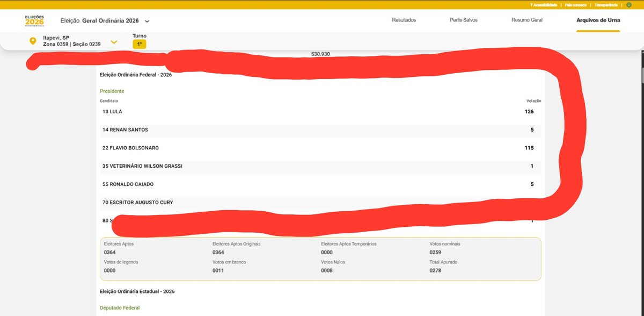Screen dimensions: 644x316
Task: Click Eleição Ordinária Federal - 2026 heading
Action: 136,75
